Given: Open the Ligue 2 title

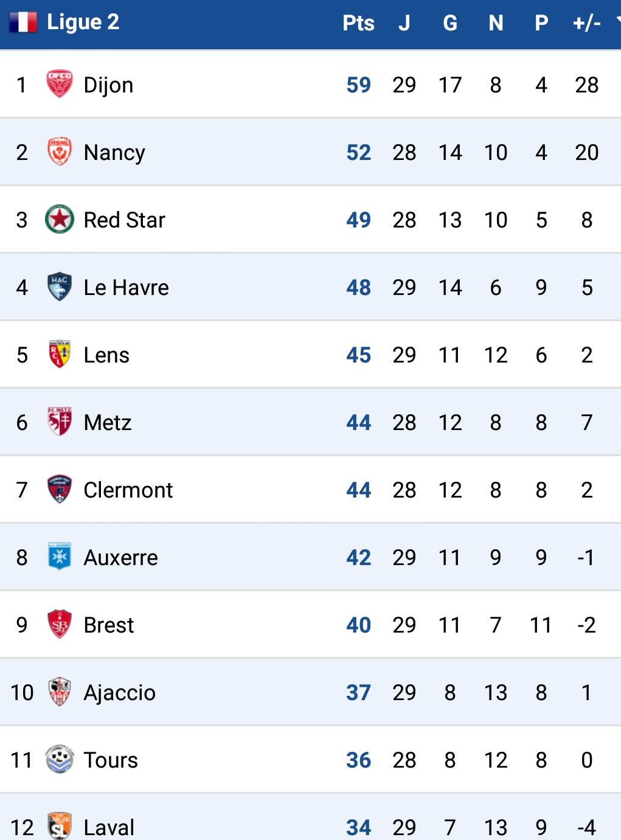Looking at the screenshot, I should [x=83, y=22].
